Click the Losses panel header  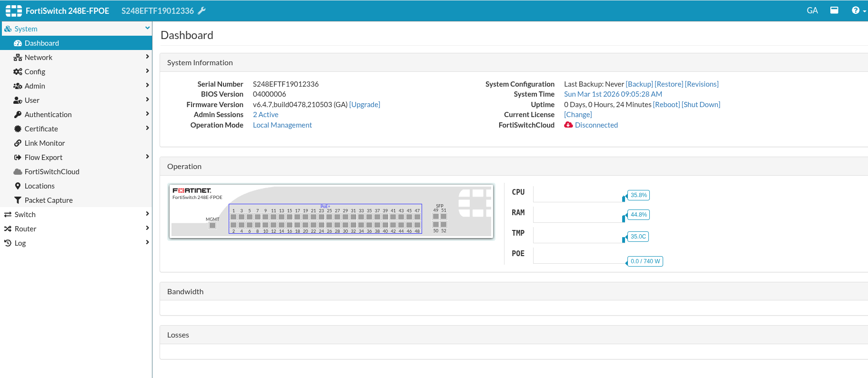click(x=514, y=335)
